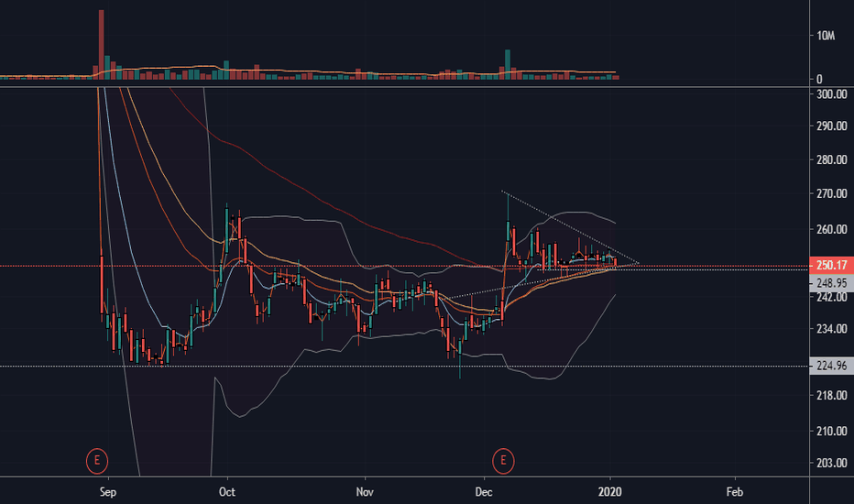
Task: Click the 234.00 price axis label
Action: 832,329
